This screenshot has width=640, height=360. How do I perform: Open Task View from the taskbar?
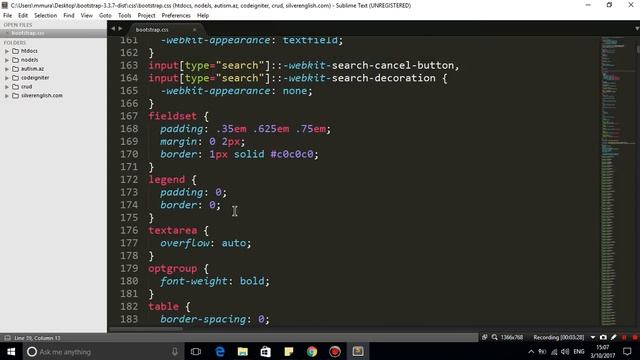click(196, 351)
